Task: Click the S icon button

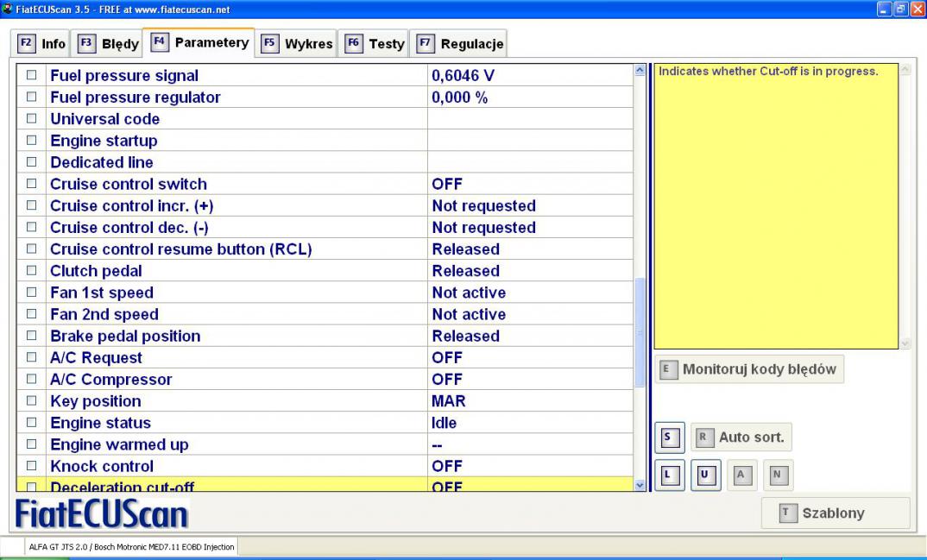Action: 669,437
